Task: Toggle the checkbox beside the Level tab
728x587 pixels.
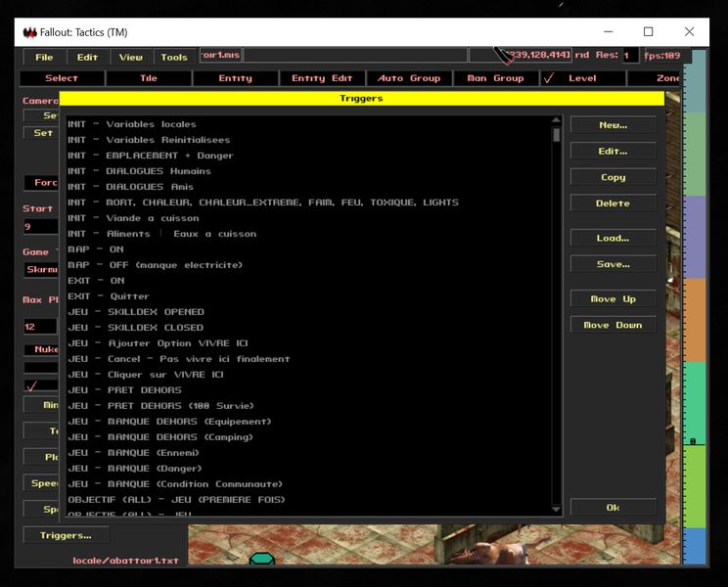Action: pos(549,78)
